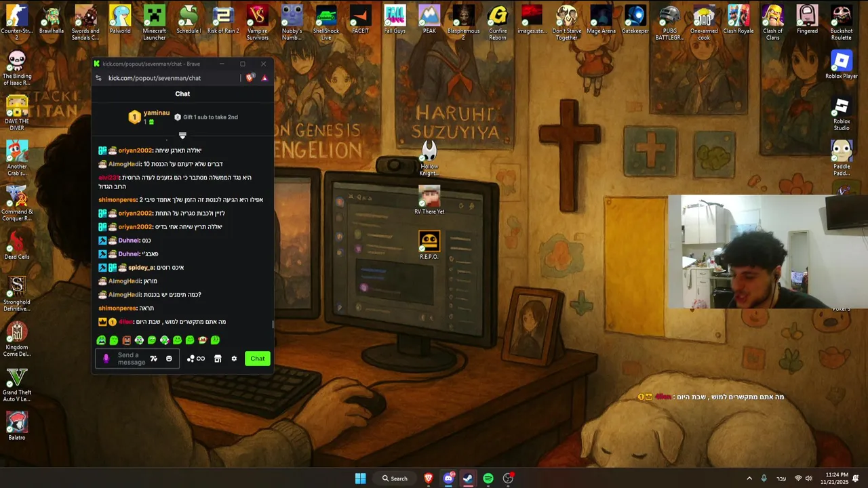Image resolution: width=868 pixels, height=488 pixels.
Task: Insert the last green emote in the row
Action: pos(215,340)
